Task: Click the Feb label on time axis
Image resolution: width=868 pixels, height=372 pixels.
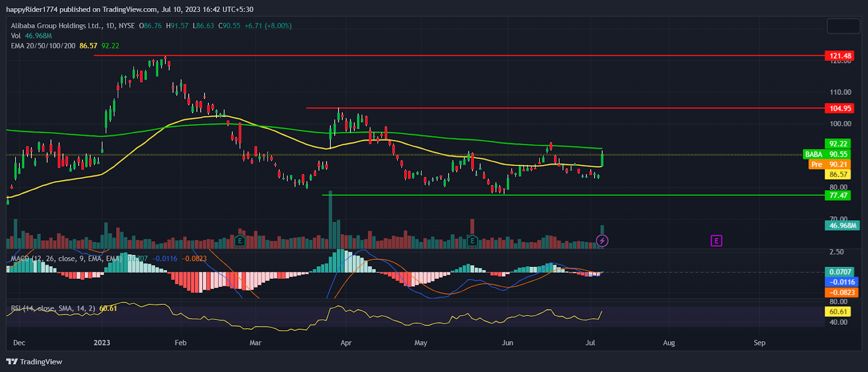Action: 181,343
